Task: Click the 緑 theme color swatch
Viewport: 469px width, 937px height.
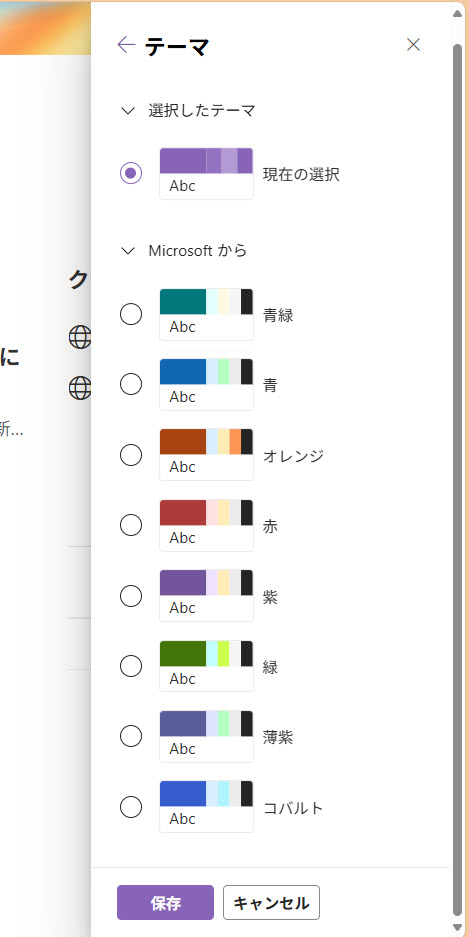Action: coord(206,666)
